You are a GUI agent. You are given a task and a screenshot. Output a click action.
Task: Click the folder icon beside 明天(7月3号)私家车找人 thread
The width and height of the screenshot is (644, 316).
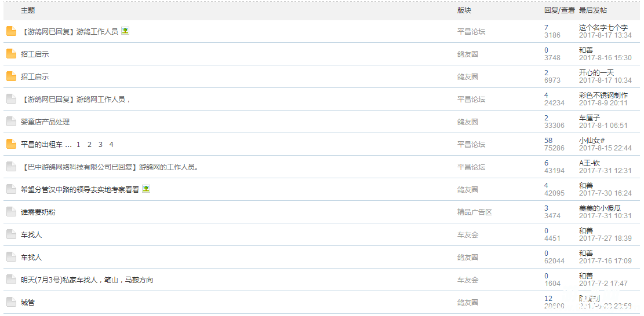click(x=11, y=280)
